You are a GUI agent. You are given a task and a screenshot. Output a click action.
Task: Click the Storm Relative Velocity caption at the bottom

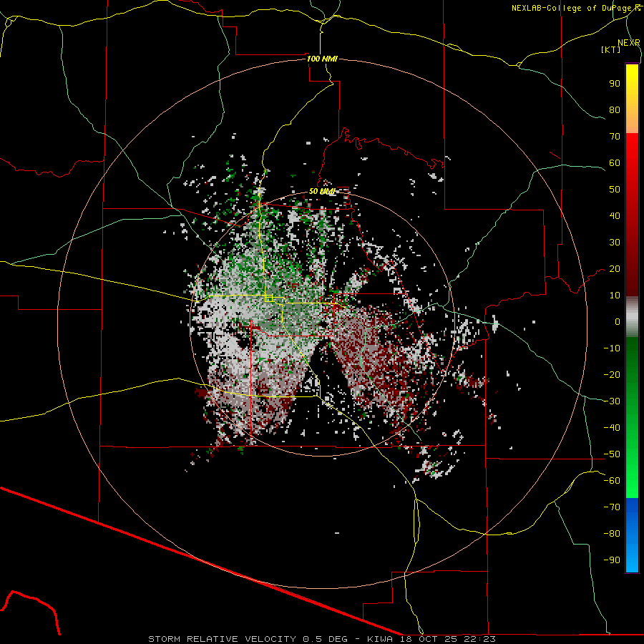coord(322,639)
